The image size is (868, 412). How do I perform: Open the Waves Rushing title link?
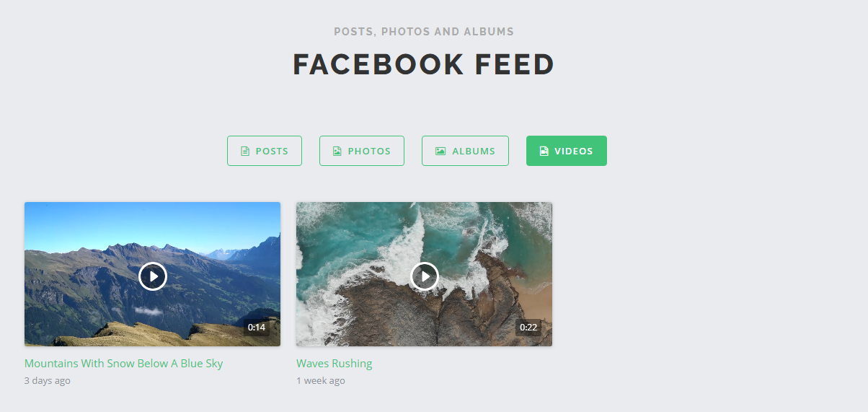click(335, 363)
